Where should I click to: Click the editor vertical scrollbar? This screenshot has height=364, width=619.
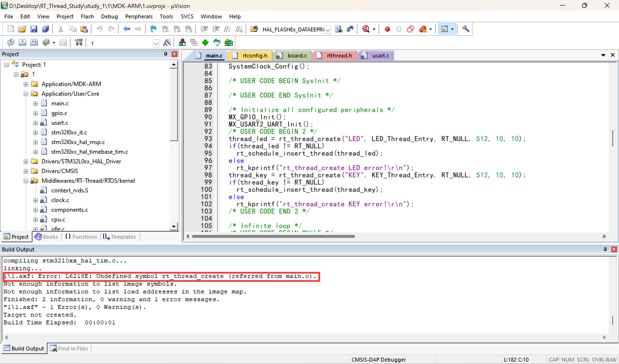coord(613,138)
